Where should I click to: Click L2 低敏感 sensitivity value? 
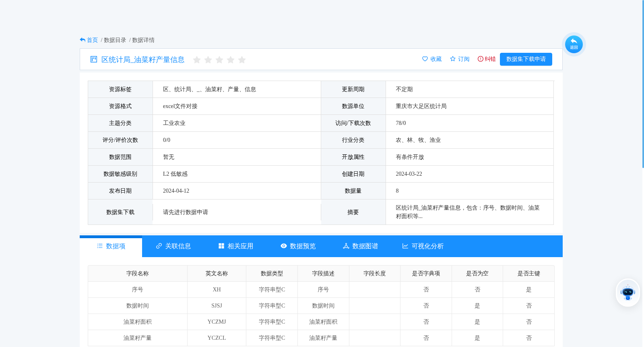point(175,174)
